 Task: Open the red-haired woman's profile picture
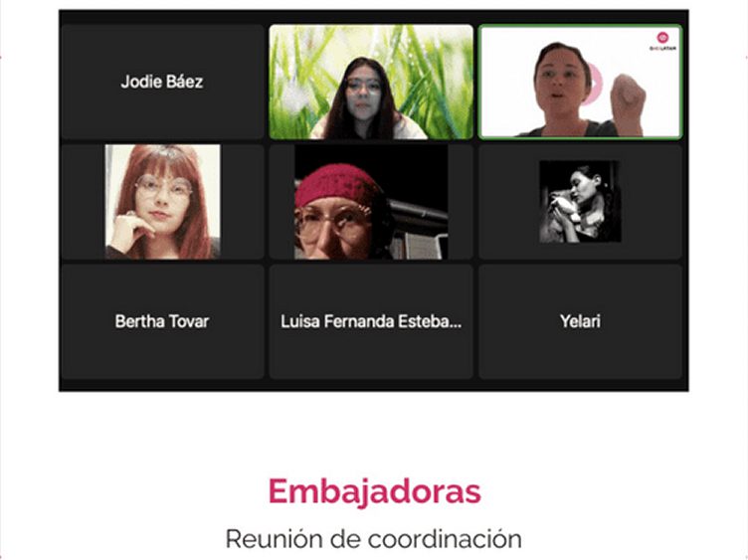[163, 202]
